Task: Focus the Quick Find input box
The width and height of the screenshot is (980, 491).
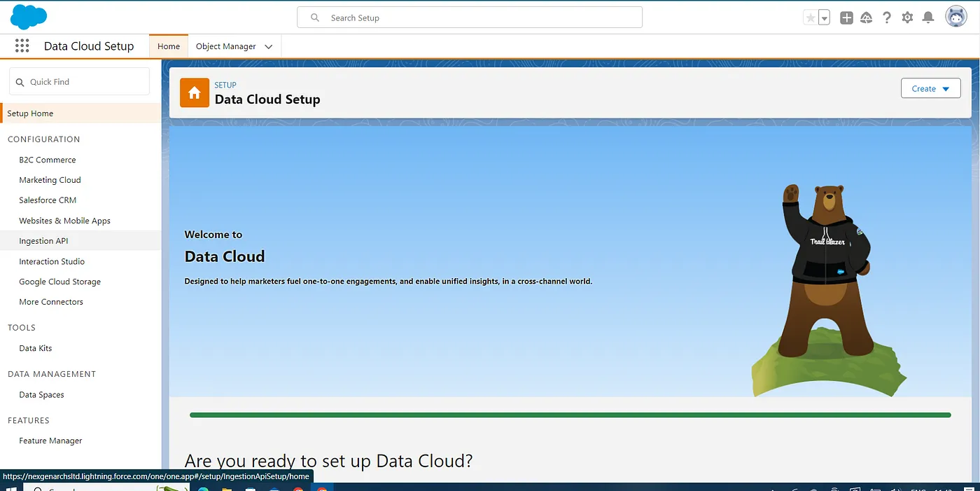Action: pyautogui.click(x=79, y=81)
